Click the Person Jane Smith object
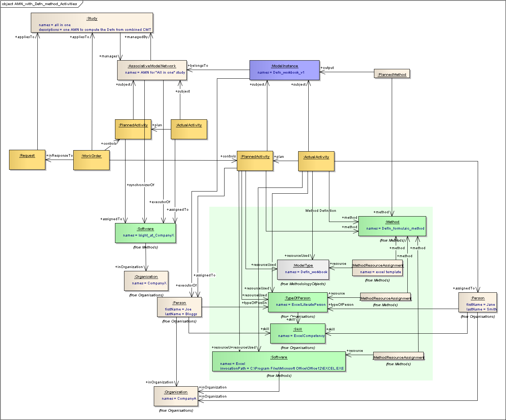Viewport: 506px width, 420px height. point(477,302)
